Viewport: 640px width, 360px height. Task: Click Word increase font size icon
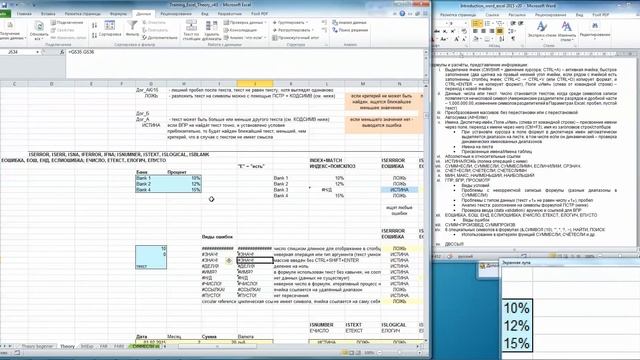[456, 39]
